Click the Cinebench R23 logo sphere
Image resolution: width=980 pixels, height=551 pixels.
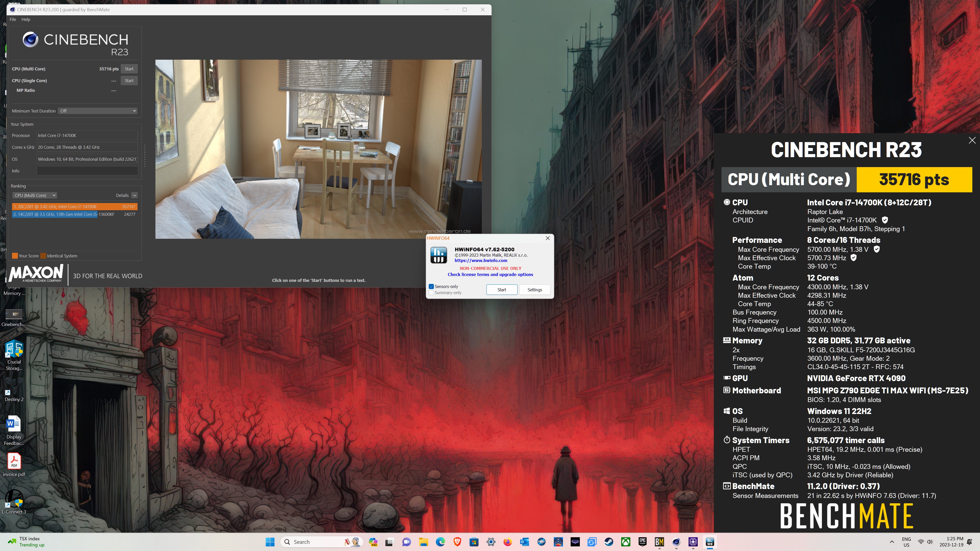point(30,40)
